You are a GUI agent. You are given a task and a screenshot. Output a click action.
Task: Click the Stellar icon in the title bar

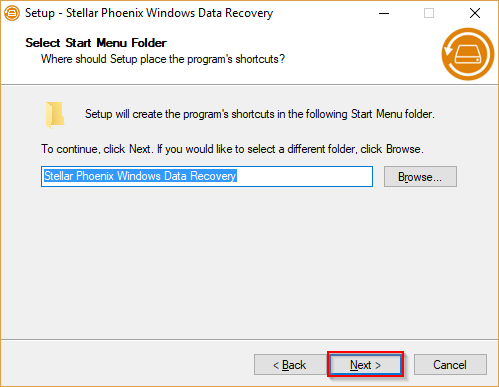(x=12, y=13)
